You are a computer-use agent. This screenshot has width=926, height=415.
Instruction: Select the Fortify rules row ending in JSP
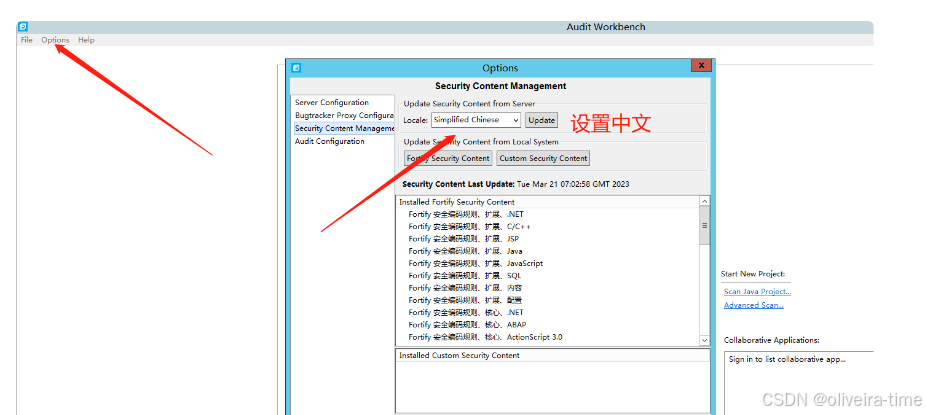[x=464, y=239]
